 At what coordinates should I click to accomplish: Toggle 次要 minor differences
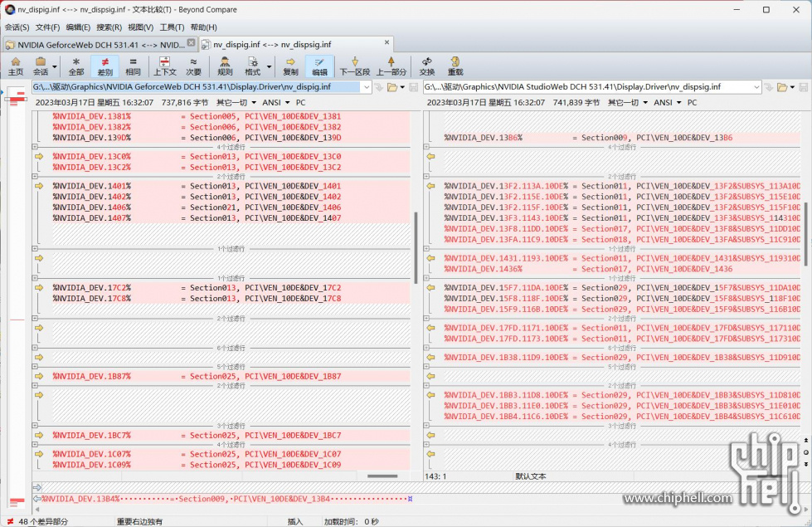(x=193, y=66)
